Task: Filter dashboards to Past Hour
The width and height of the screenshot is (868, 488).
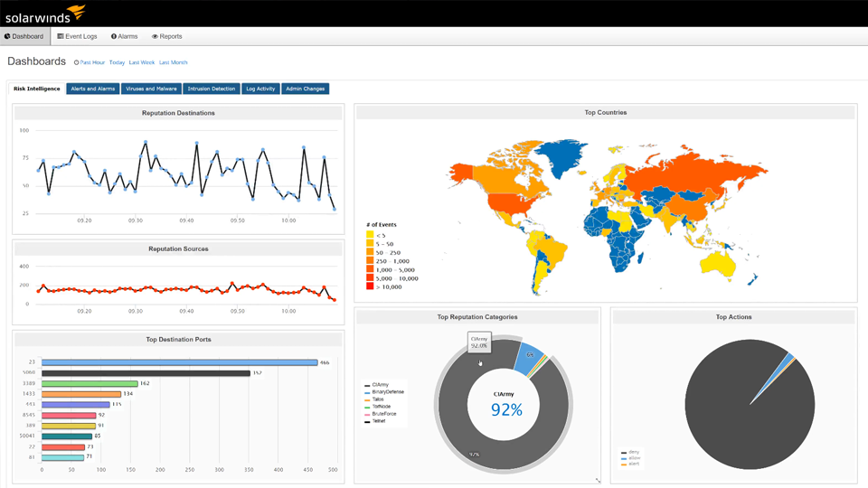Action: [x=92, y=62]
